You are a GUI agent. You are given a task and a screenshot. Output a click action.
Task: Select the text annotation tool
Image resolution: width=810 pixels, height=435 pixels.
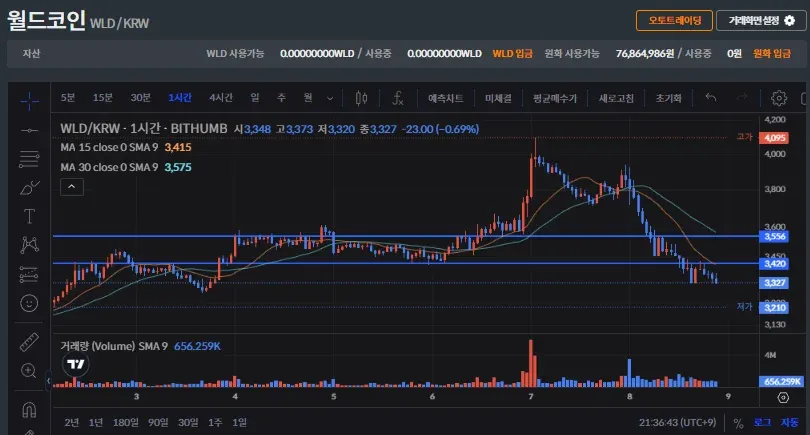pyautogui.click(x=29, y=216)
